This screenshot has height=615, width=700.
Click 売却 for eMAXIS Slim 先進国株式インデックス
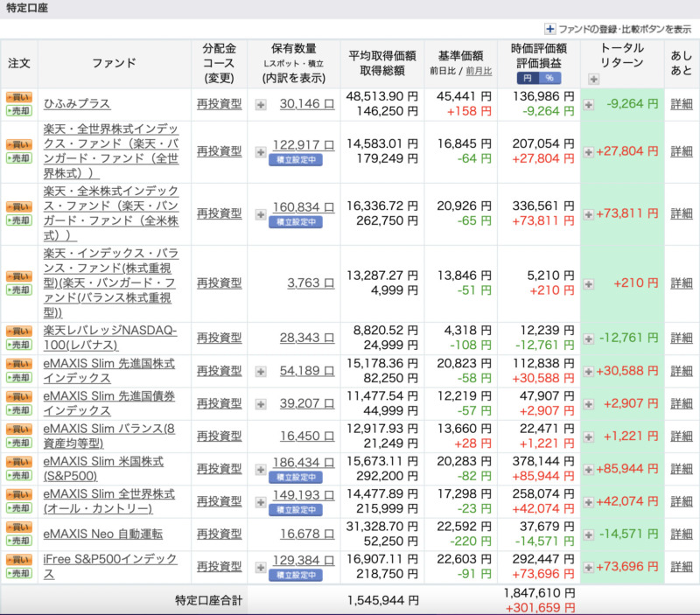point(19,378)
